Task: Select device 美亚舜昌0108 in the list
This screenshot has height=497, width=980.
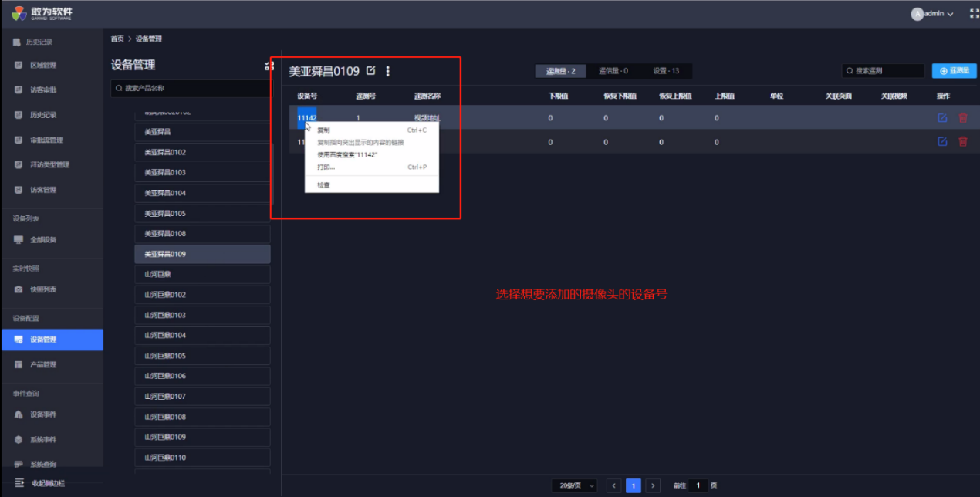Action: pyautogui.click(x=203, y=233)
